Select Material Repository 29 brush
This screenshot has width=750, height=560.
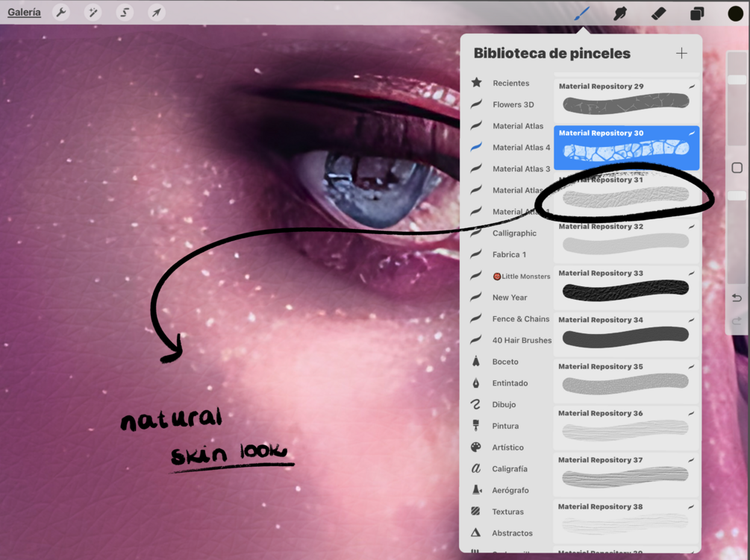coord(627,101)
